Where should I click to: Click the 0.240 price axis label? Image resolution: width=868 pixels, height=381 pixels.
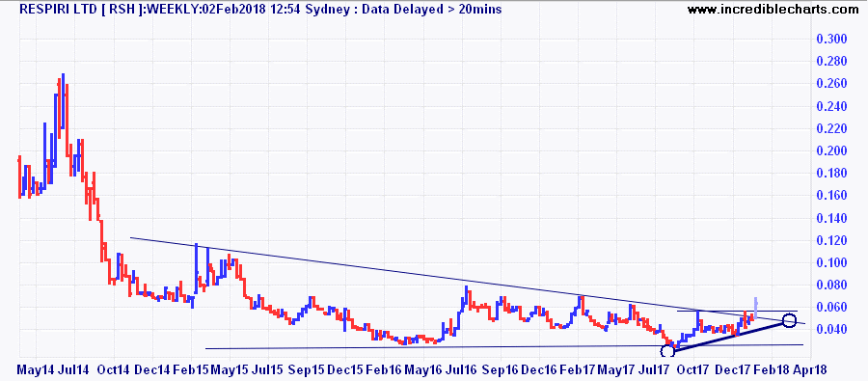click(832, 106)
